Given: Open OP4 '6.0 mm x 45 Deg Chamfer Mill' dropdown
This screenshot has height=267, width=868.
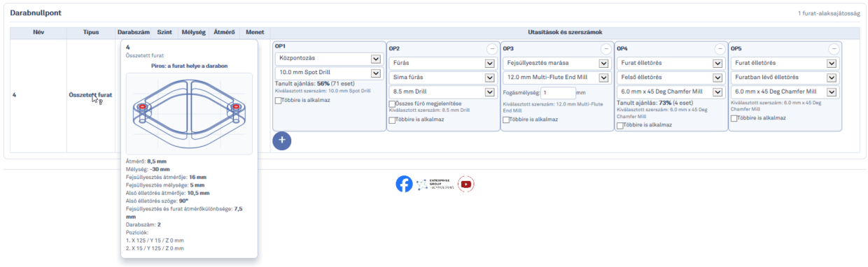Looking at the screenshot, I should [x=671, y=92].
